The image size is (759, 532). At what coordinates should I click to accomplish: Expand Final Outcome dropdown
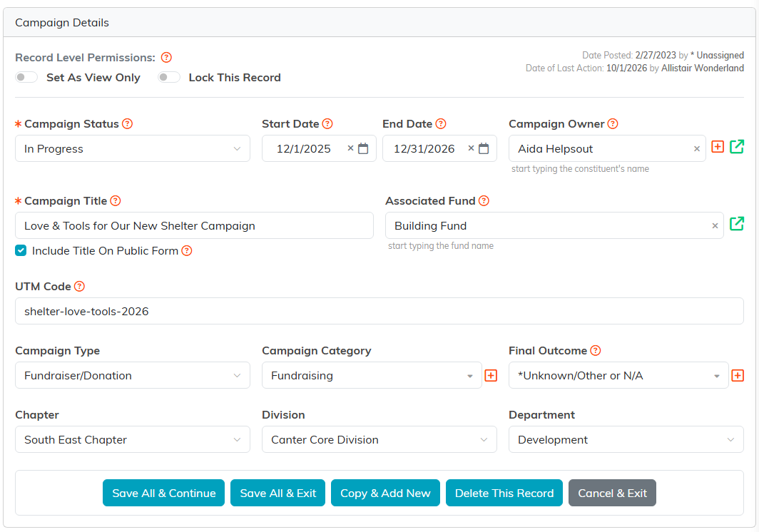tap(618, 375)
